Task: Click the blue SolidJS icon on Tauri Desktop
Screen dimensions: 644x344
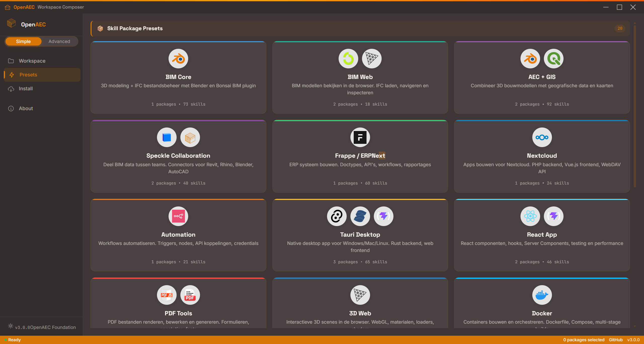Action: click(x=360, y=216)
